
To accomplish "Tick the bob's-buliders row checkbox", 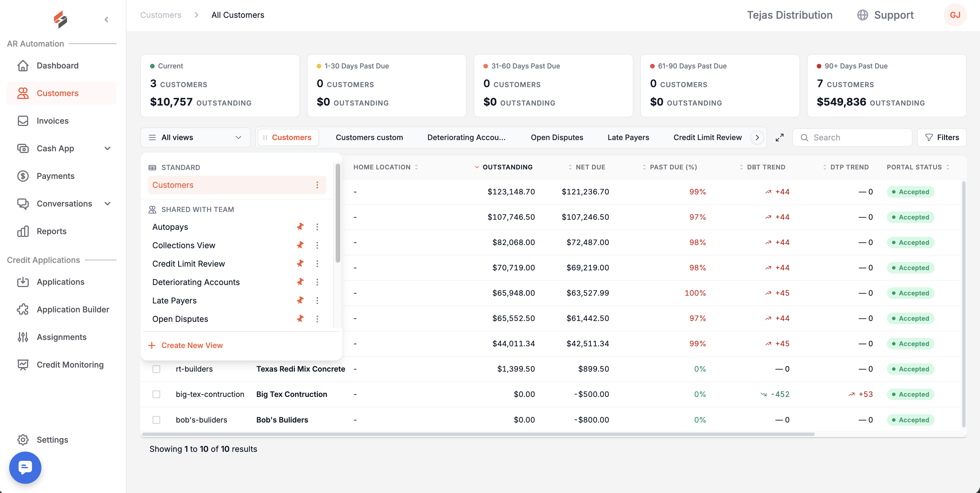I will coord(156,420).
